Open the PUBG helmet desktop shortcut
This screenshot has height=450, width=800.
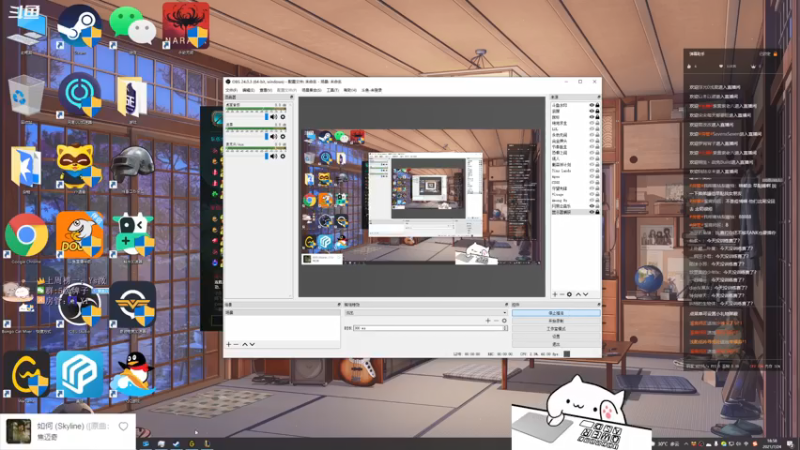point(132,166)
